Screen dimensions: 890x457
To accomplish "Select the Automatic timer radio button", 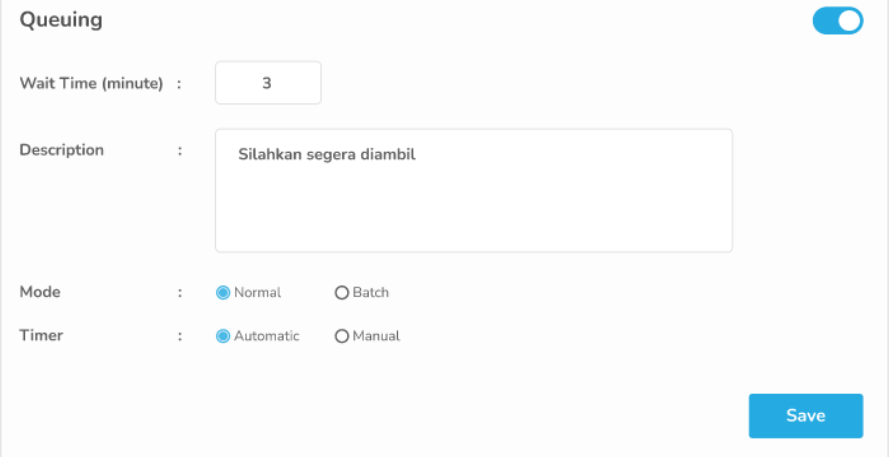I will tap(223, 336).
